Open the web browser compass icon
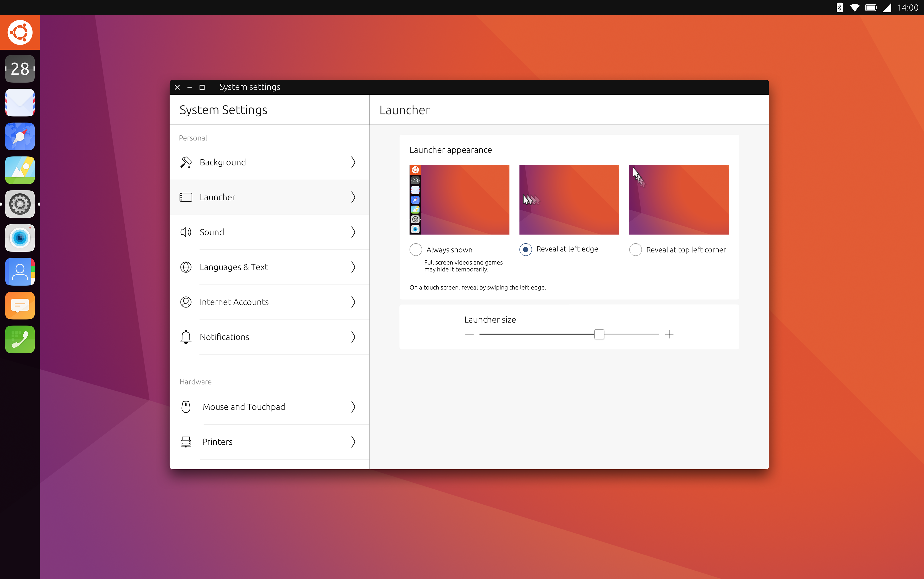 click(20, 136)
